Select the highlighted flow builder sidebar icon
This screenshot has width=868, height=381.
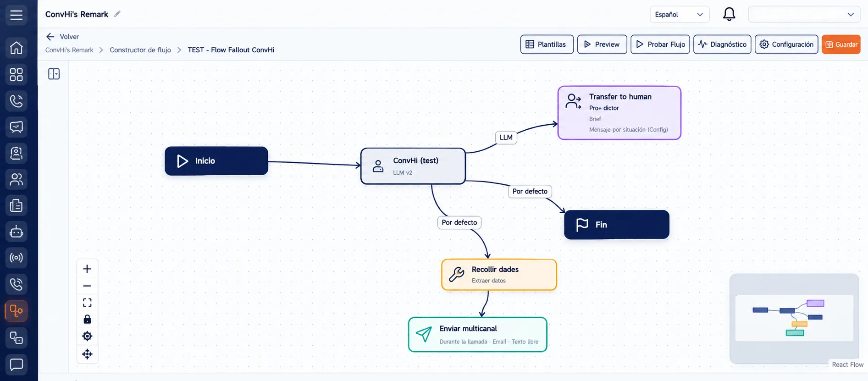[16, 311]
